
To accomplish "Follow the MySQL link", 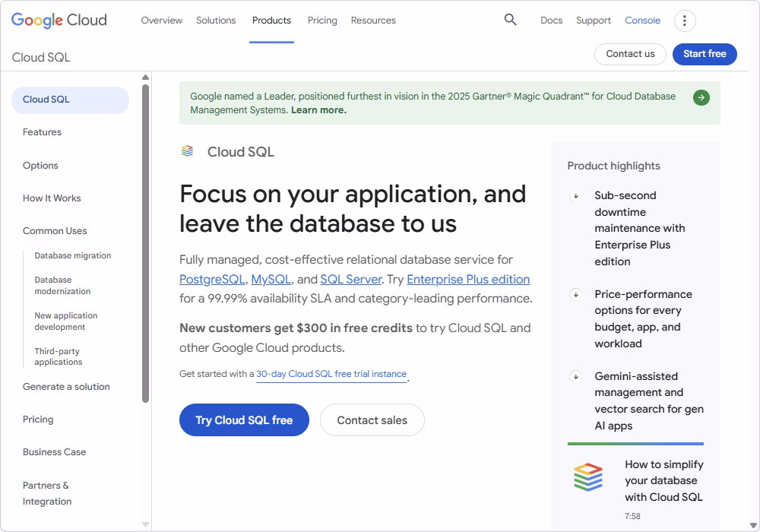I will tap(271, 280).
